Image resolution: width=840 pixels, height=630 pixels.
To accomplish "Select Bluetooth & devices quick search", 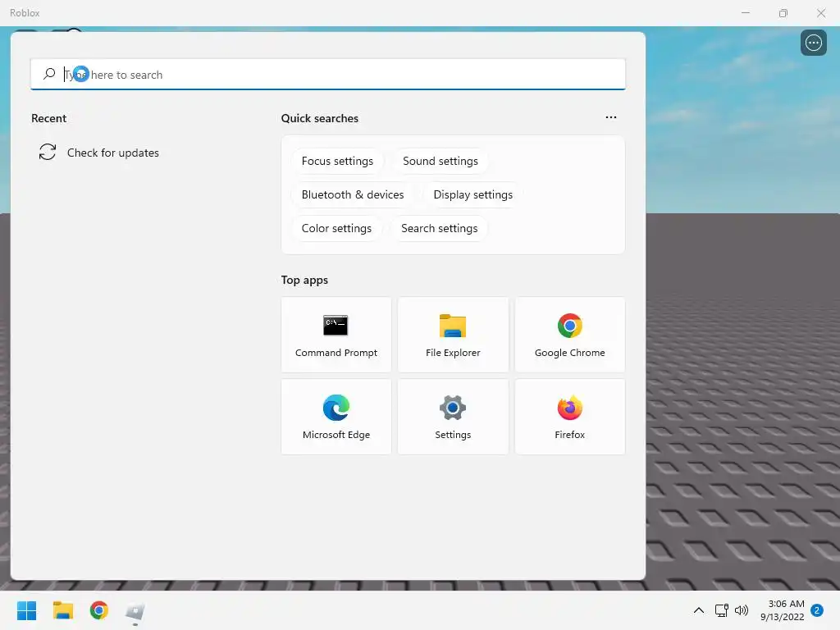I will click(353, 195).
